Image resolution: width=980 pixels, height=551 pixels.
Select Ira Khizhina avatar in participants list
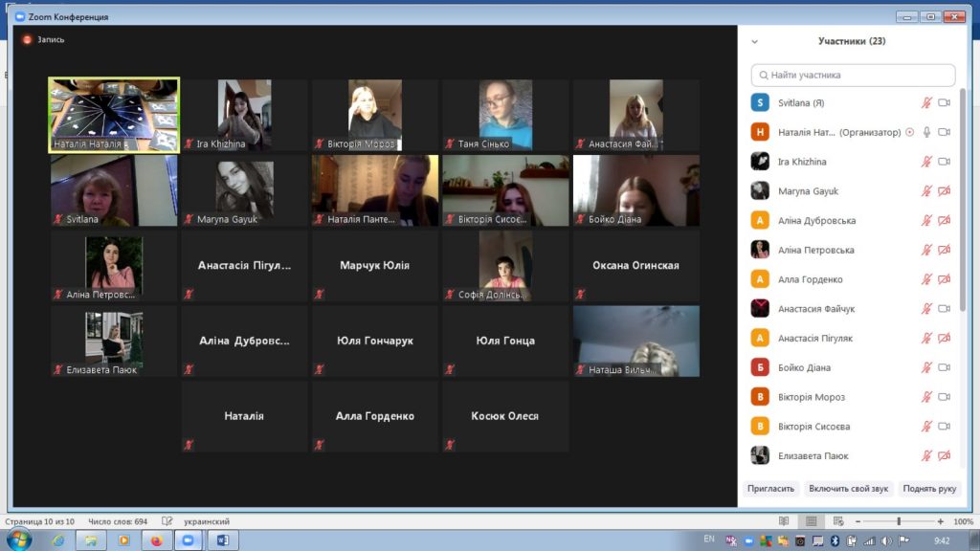pos(760,161)
